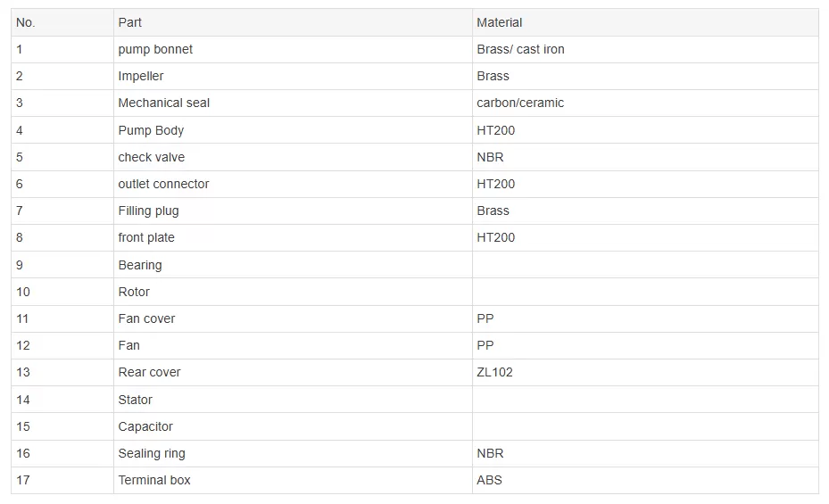829x504 pixels.
Task: Click the "outlet connector" cell
Action: click(x=163, y=184)
